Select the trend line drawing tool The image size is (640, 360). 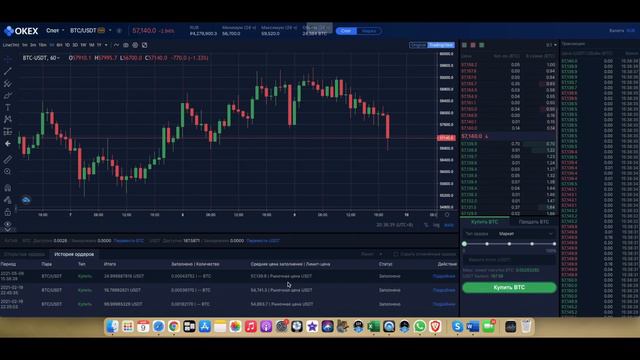(x=7, y=71)
